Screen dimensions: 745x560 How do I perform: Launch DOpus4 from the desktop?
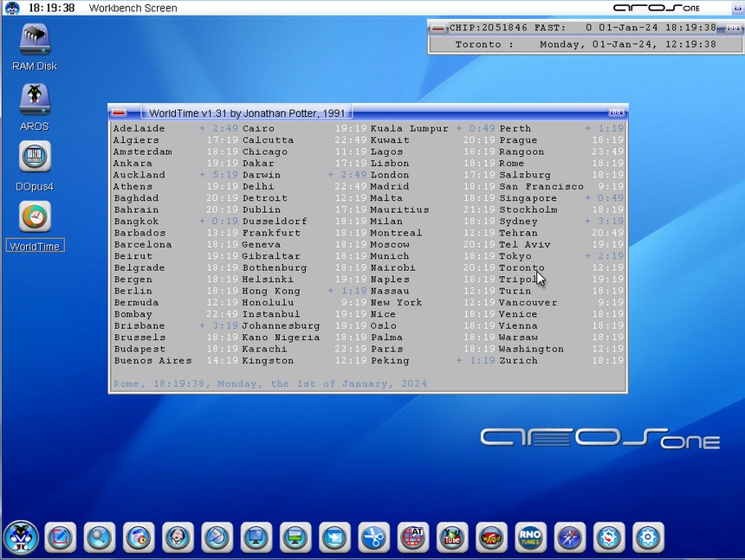pos(35,158)
